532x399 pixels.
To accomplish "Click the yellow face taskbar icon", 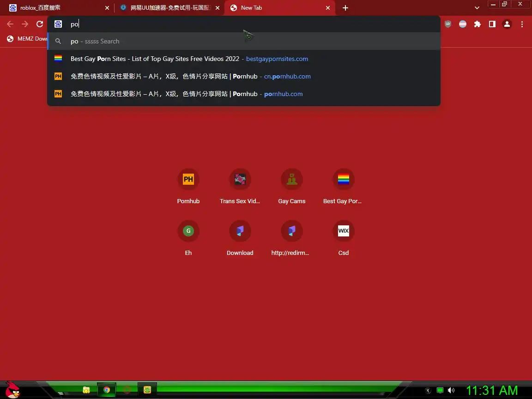I will (147, 390).
